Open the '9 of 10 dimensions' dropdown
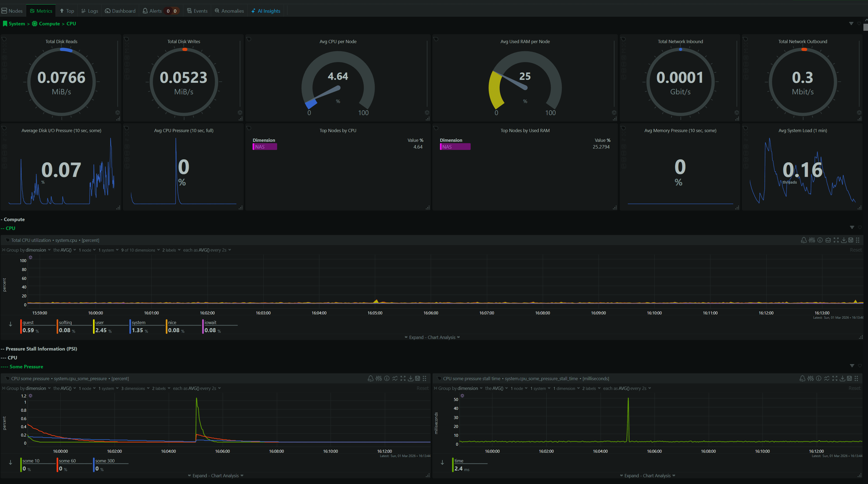 click(140, 250)
